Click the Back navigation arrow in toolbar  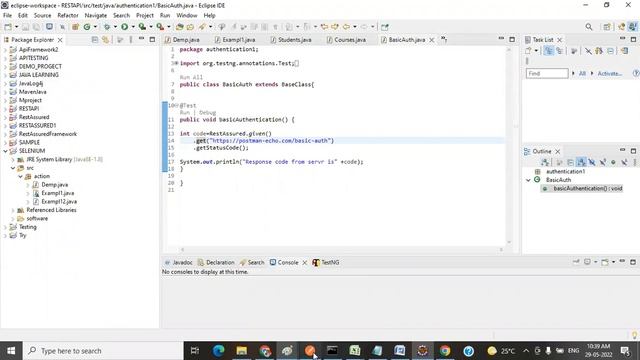tap(346, 27)
